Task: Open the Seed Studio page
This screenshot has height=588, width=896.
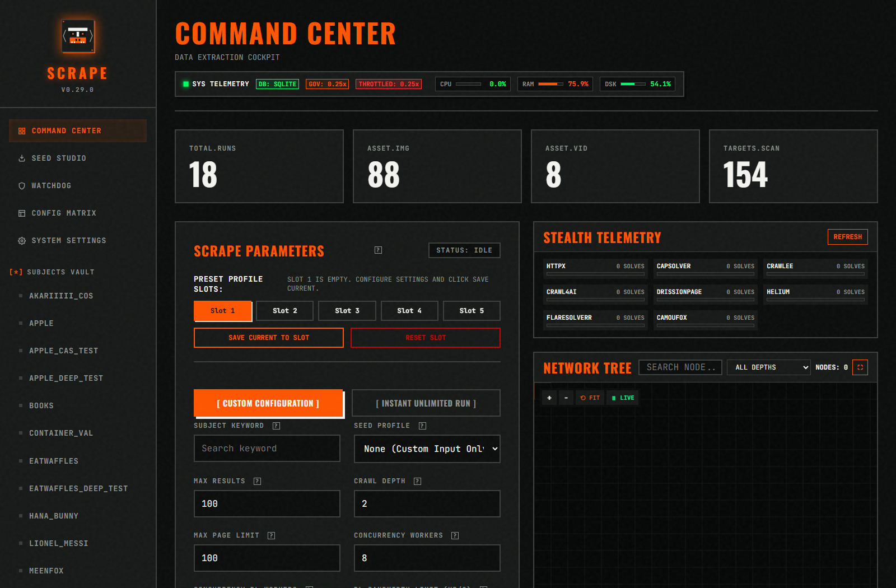Action: [x=78, y=158]
